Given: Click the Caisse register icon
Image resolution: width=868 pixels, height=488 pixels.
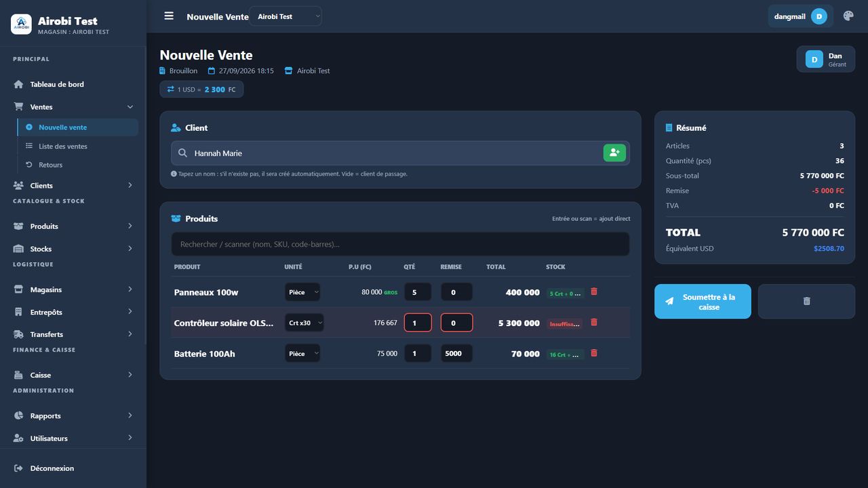Looking at the screenshot, I should 19,375.
